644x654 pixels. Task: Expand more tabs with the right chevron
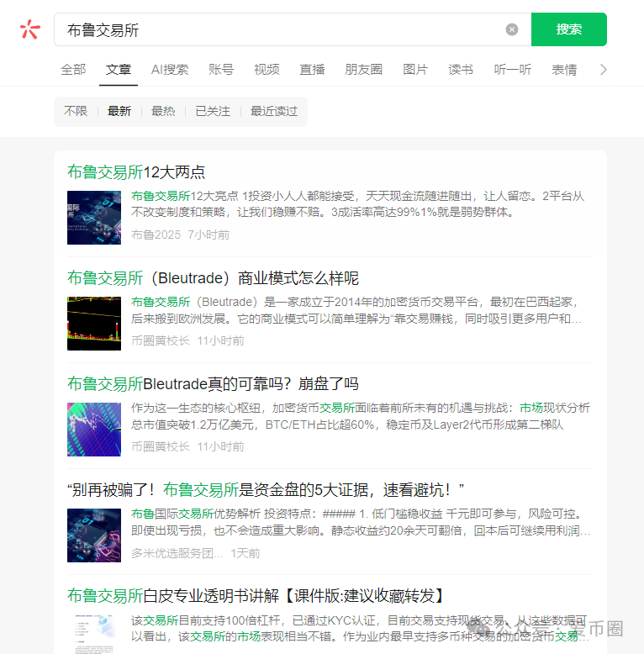pyautogui.click(x=603, y=69)
